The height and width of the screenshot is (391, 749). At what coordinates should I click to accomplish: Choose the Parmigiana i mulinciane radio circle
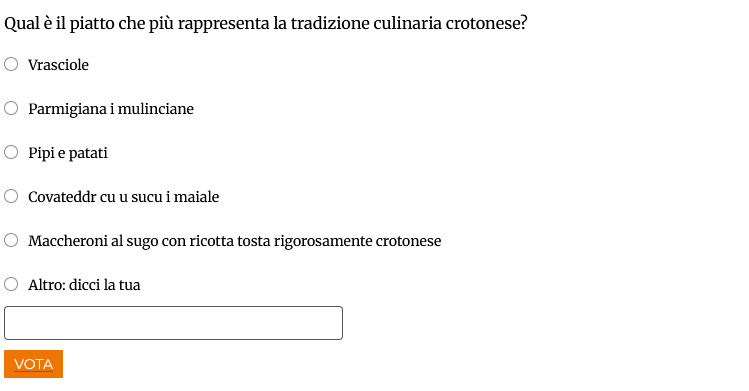pos(11,108)
